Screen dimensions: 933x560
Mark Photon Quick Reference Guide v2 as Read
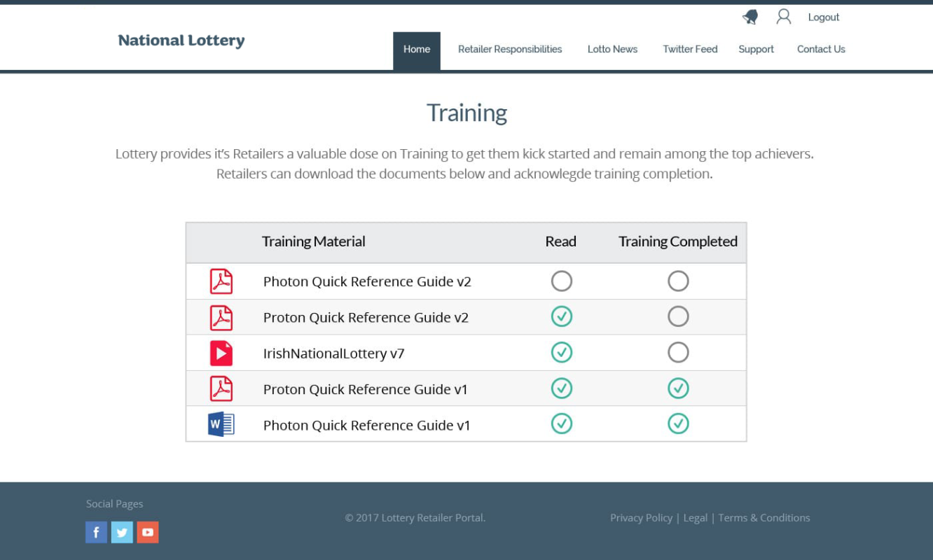point(562,281)
